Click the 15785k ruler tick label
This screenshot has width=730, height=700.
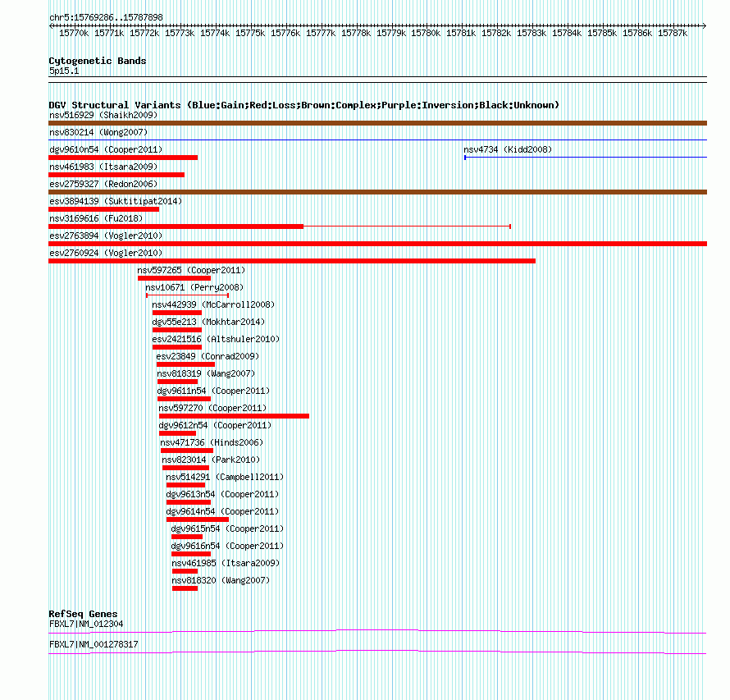pyautogui.click(x=602, y=33)
